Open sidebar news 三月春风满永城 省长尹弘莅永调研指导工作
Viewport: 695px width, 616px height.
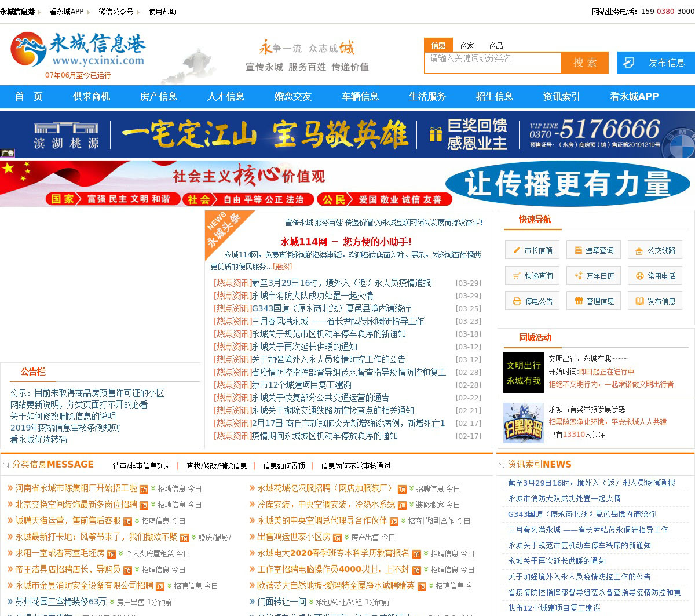point(588,530)
